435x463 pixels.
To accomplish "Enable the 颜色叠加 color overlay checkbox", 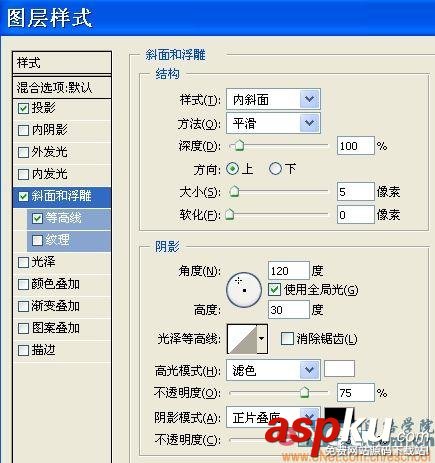I will (23, 284).
